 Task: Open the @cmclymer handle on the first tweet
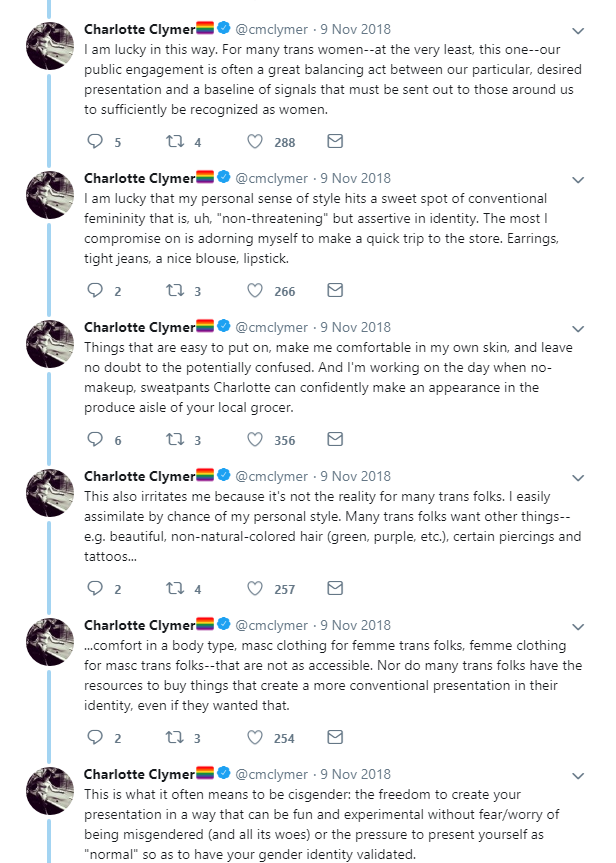pyautogui.click(x=271, y=29)
